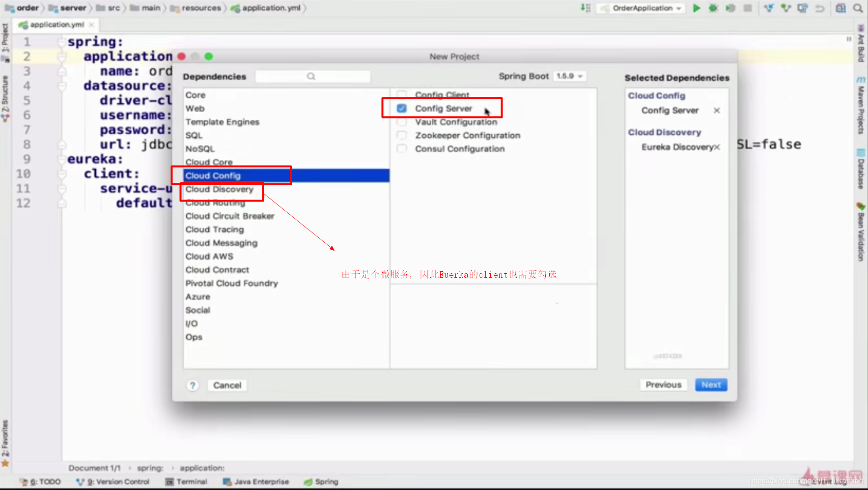Screen dimensions: 868x490
Task: Select the Ops category
Action: pyautogui.click(x=286, y=337)
